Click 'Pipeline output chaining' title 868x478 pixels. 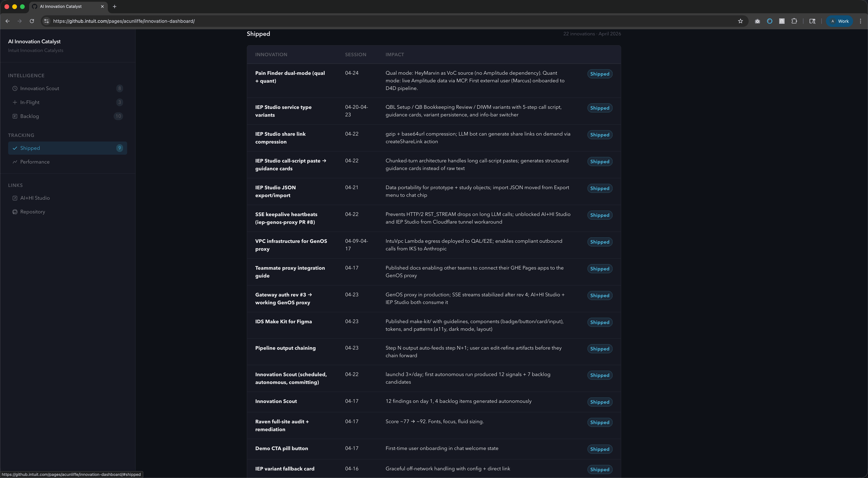(285, 348)
